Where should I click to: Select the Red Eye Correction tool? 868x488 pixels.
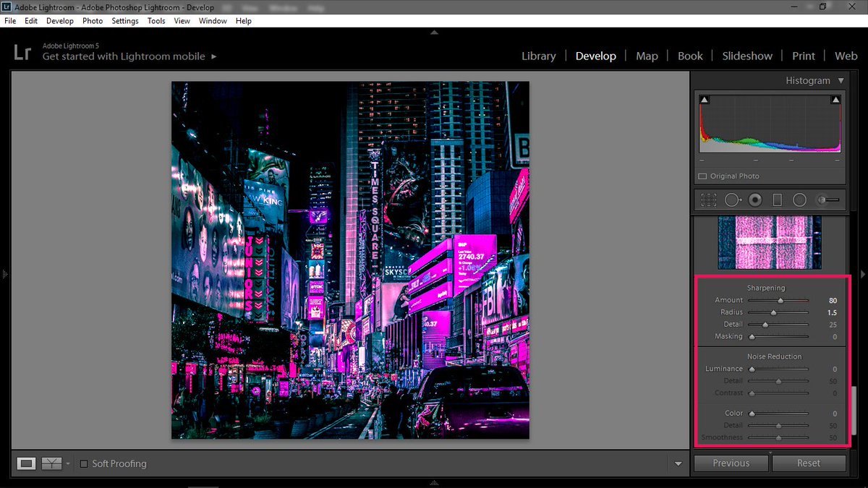click(755, 200)
